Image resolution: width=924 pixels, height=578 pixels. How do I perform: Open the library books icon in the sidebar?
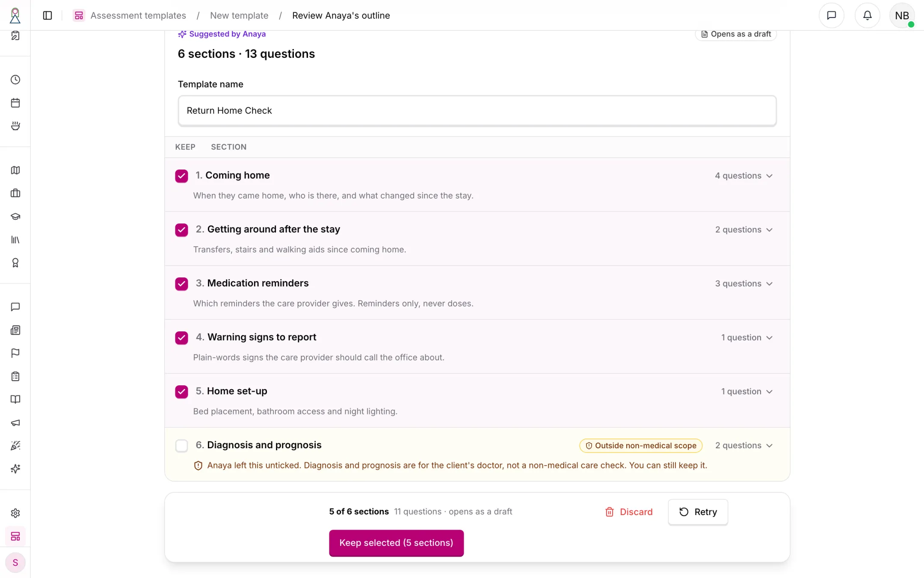(x=15, y=240)
